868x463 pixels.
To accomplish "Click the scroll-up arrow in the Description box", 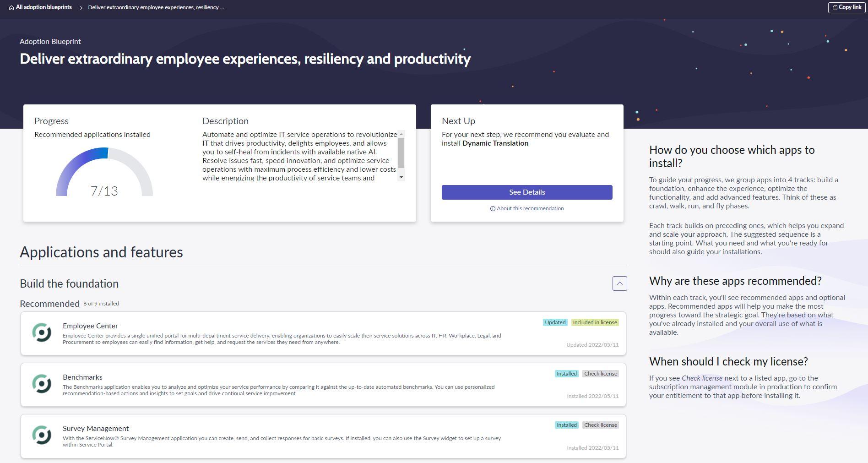I will tap(401, 135).
